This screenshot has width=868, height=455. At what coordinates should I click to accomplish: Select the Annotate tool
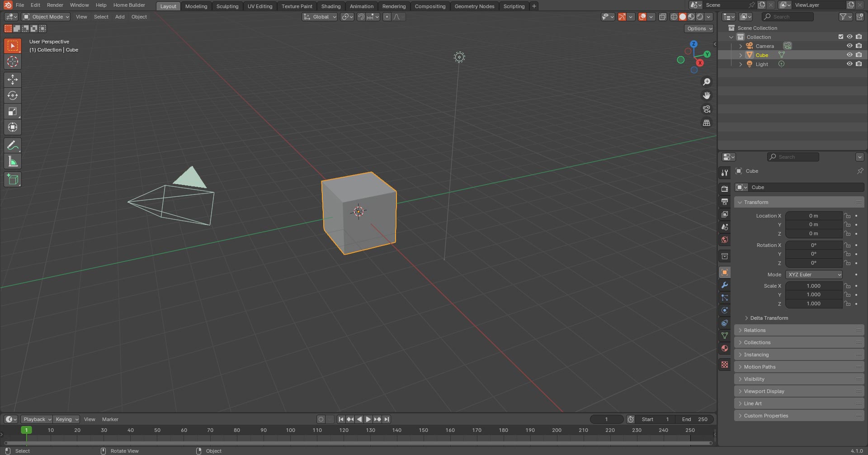click(13, 145)
